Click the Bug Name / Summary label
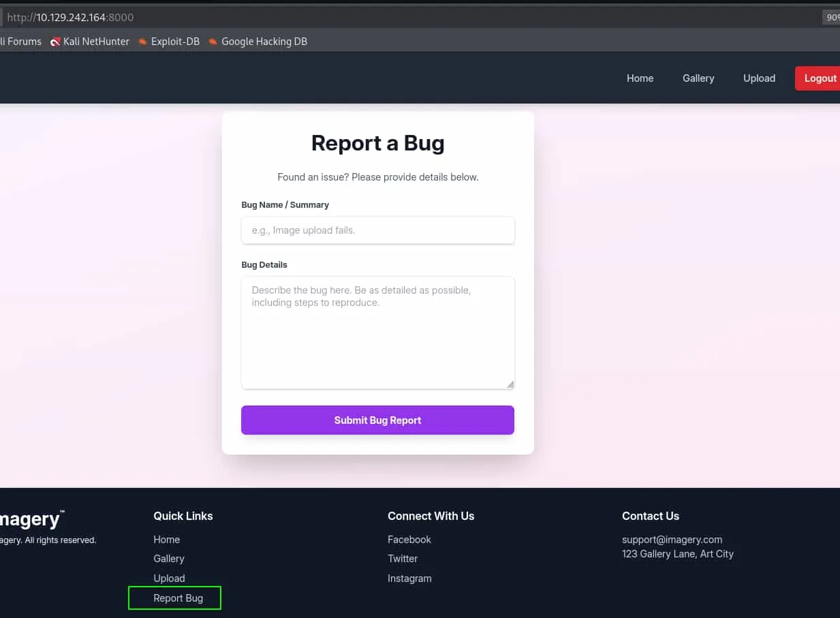Viewport: 840px width, 618px height. tap(285, 205)
